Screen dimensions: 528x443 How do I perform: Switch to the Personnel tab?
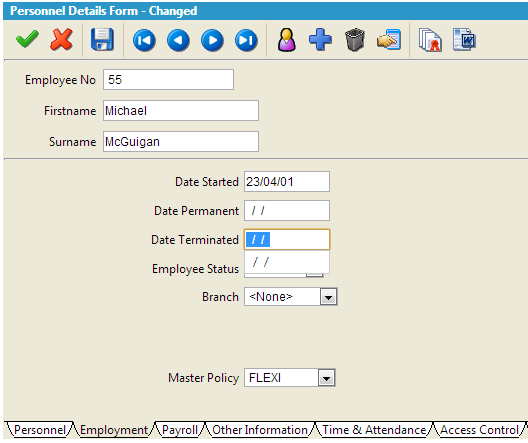[x=40, y=430]
